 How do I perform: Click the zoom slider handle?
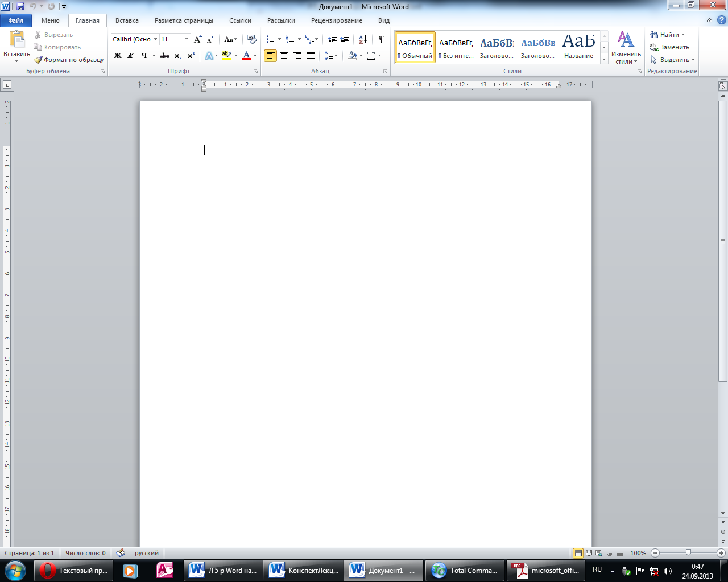tap(688, 553)
